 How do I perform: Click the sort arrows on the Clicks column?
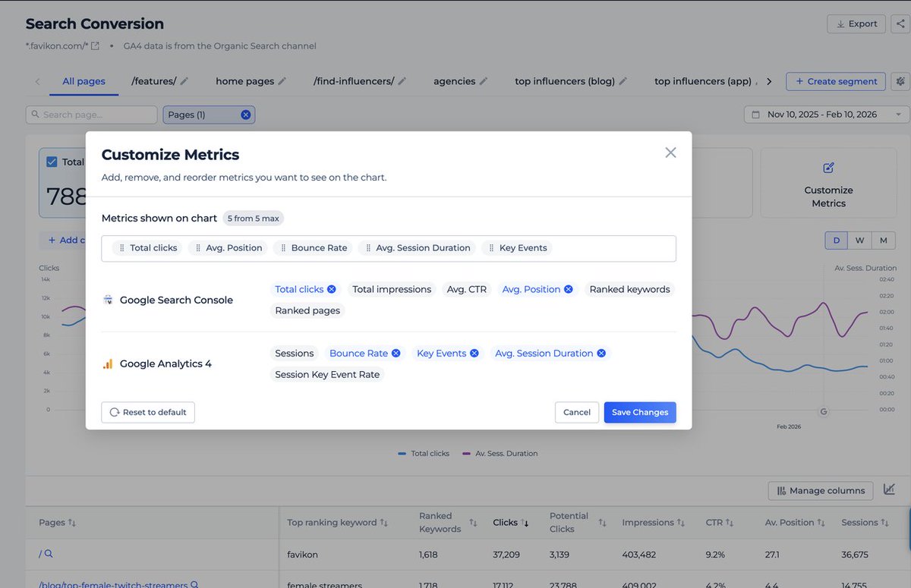526,522
